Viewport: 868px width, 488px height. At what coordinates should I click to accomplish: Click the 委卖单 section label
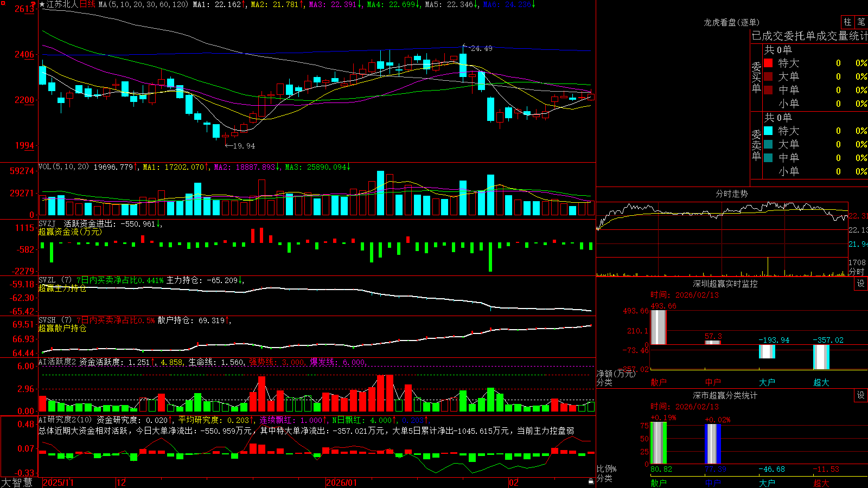(756, 145)
